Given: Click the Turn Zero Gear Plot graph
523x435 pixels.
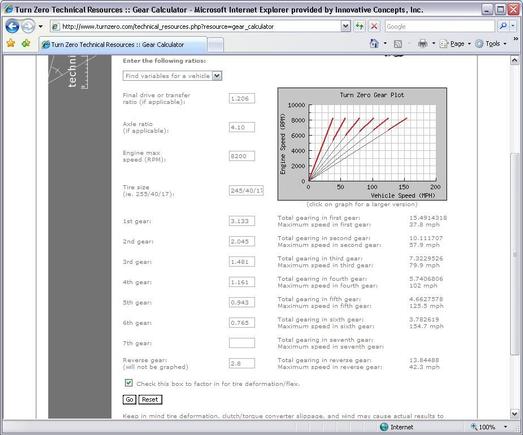Looking at the screenshot, I should [362, 144].
